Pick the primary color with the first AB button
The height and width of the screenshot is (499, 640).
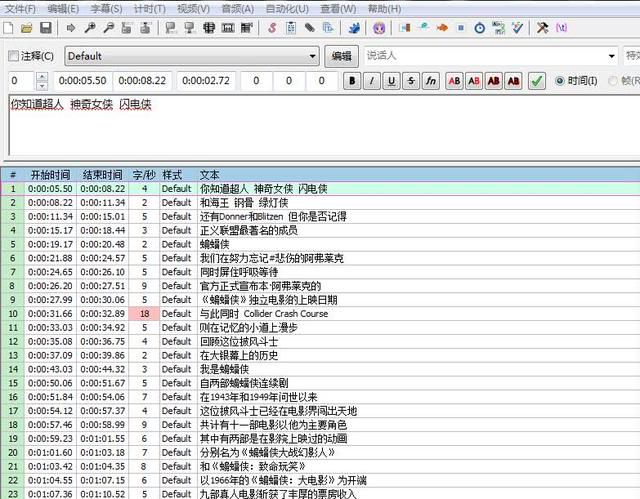pyautogui.click(x=454, y=81)
